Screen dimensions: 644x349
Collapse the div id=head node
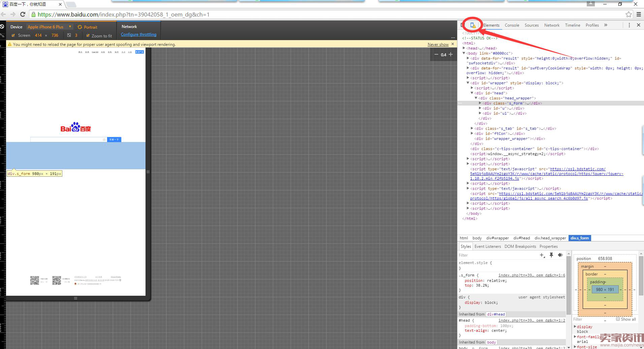[472, 93]
